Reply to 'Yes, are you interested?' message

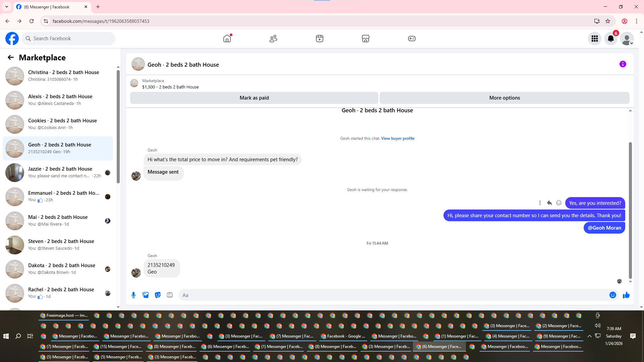tap(549, 203)
